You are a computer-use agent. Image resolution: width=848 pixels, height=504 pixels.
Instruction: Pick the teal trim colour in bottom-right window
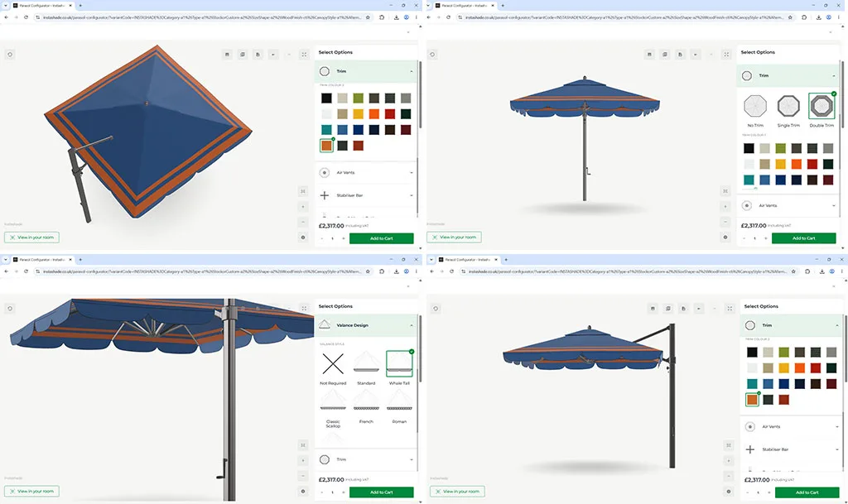752,384
